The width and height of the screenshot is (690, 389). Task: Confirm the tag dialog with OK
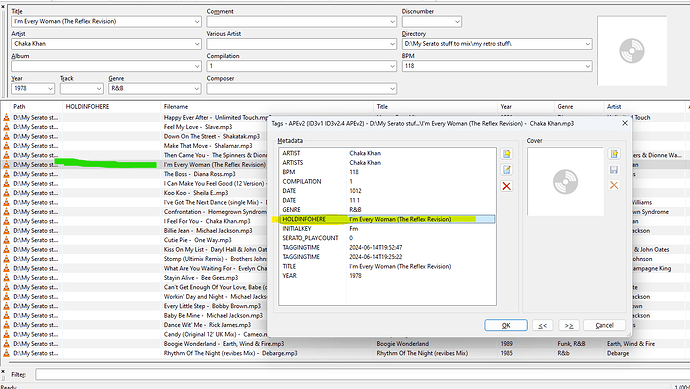click(x=506, y=325)
